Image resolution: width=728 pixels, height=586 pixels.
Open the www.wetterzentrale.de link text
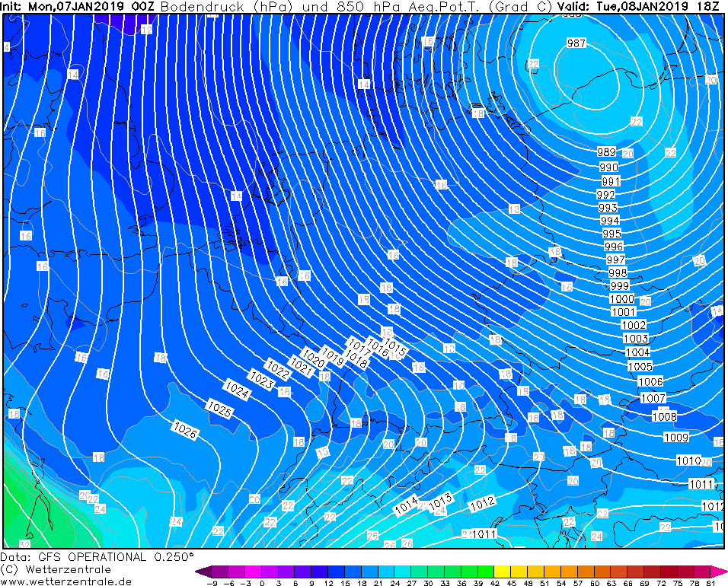[x=66, y=581]
